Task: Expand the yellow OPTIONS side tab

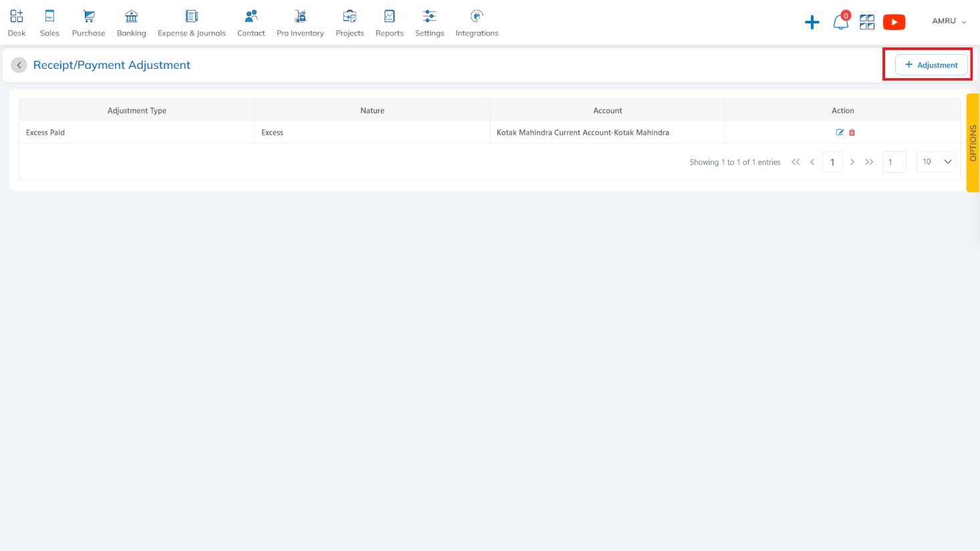Action: coord(973,143)
